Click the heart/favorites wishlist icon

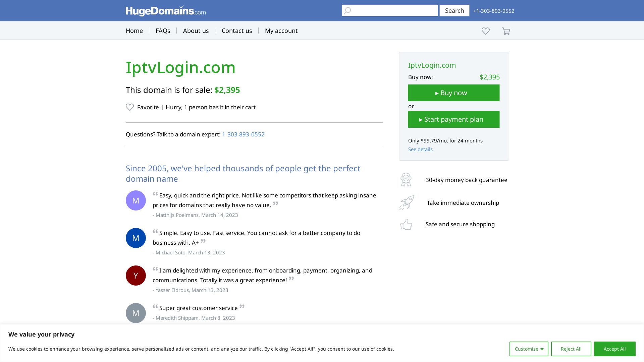[x=485, y=31]
